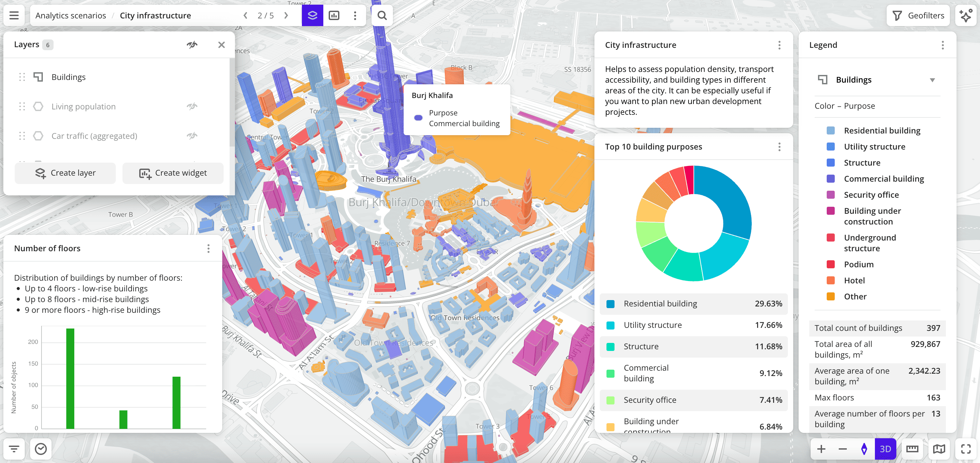Collapse the Buildings section in the Legend

933,80
